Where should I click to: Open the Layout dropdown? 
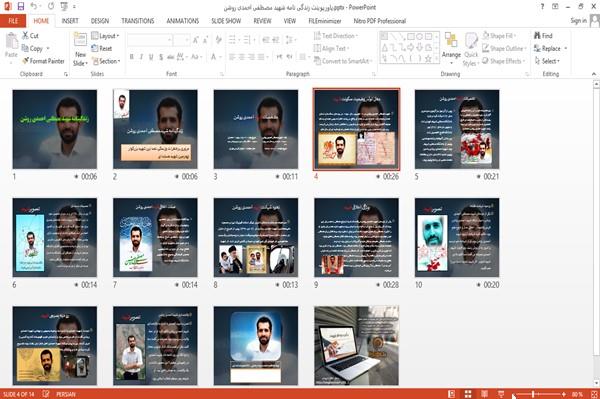(105, 36)
